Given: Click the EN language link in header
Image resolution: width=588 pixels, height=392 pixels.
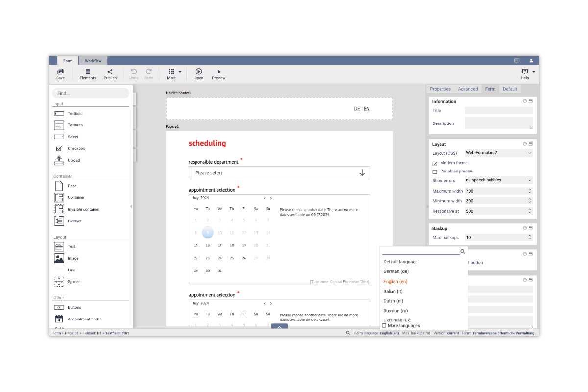Looking at the screenshot, I should coord(367,109).
